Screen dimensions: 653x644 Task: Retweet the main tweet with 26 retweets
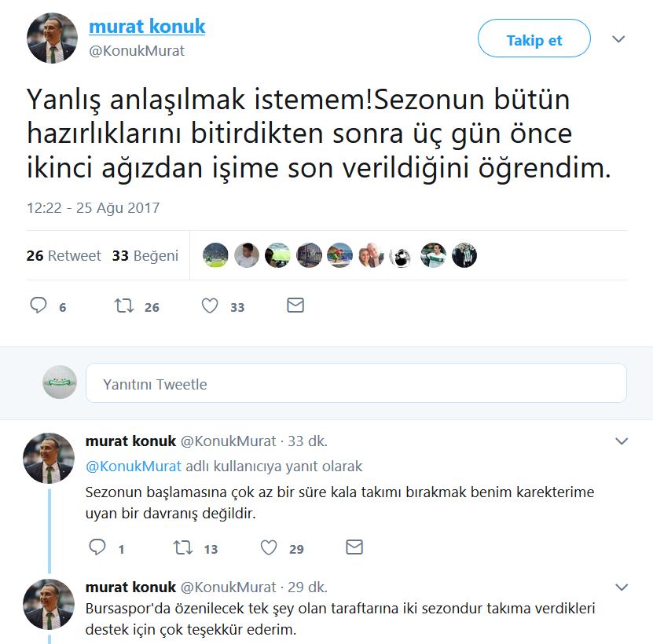tap(124, 306)
